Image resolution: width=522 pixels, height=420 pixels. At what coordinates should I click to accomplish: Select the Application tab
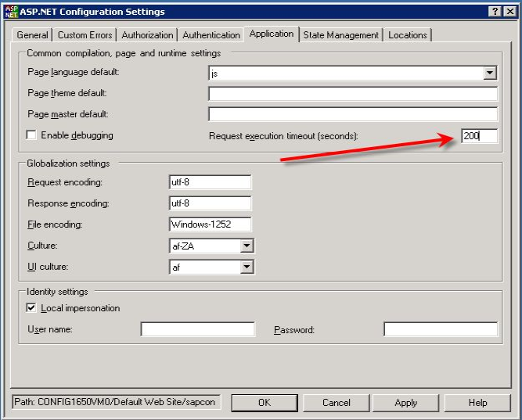tap(272, 34)
